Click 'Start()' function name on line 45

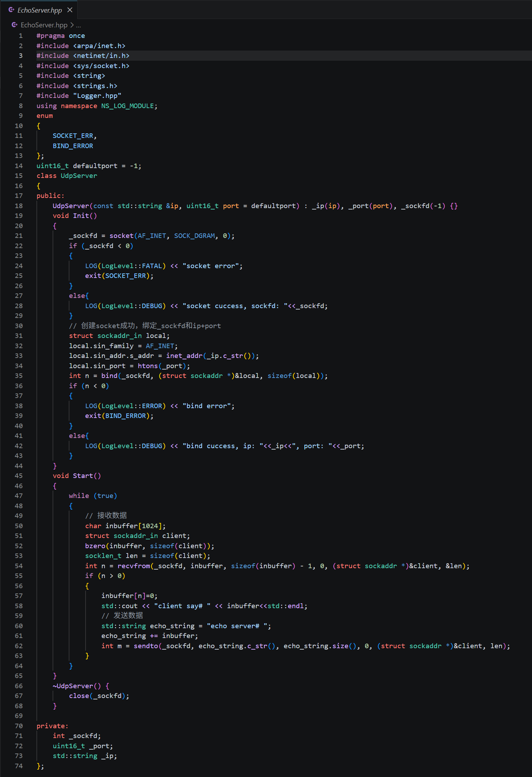coord(87,476)
